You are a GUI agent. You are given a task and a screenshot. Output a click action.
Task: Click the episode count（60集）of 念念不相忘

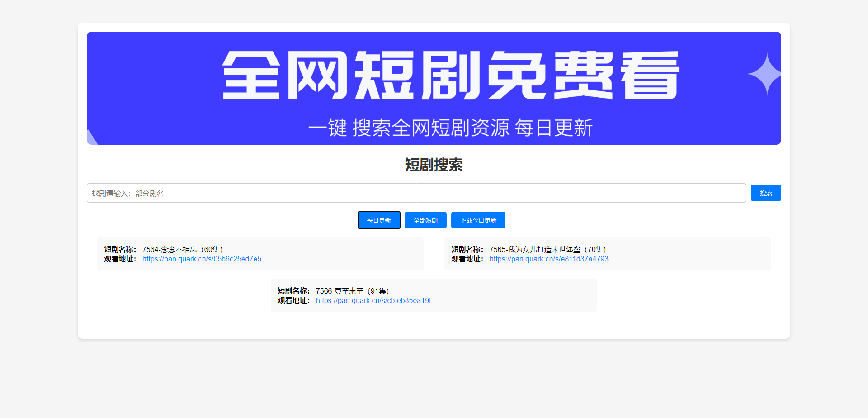tap(212, 249)
